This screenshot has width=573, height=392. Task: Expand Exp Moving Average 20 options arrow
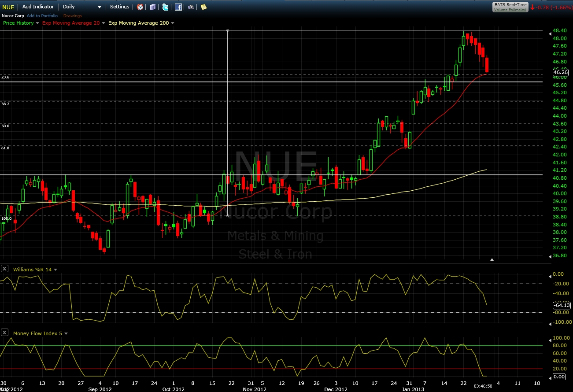tap(104, 23)
